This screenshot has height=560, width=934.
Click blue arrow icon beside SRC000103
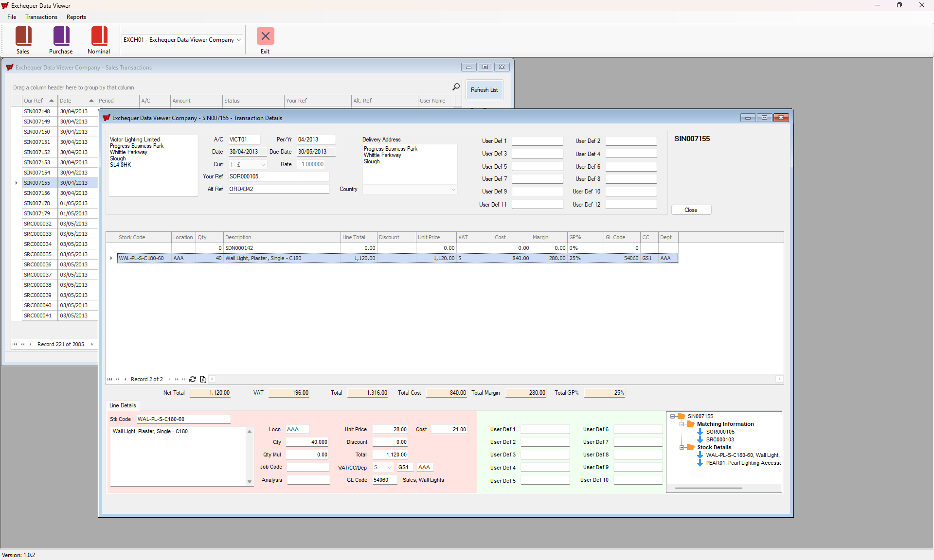(700, 439)
